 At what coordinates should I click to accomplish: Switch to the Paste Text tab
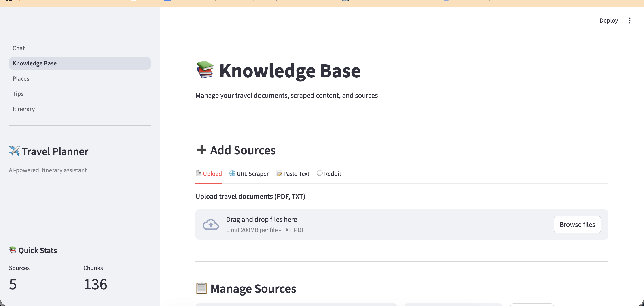pos(296,173)
